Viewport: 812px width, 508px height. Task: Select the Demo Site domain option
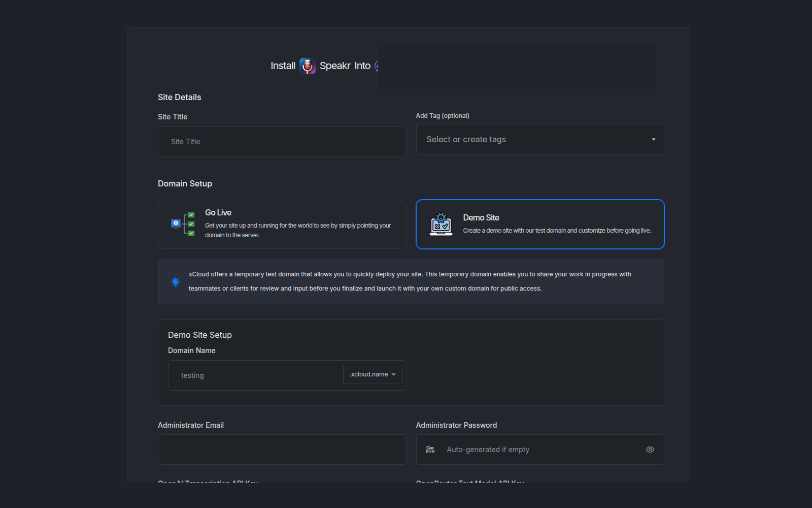click(x=540, y=224)
